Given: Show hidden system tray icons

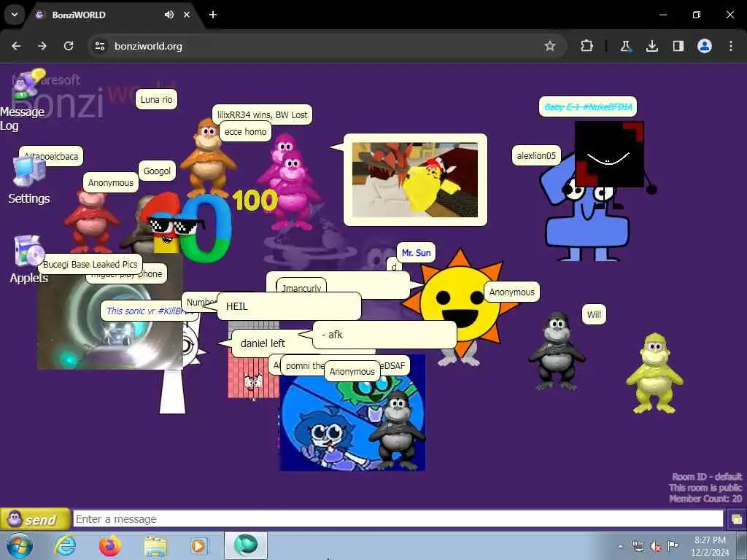Looking at the screenshot, I should tap(620, 546).
